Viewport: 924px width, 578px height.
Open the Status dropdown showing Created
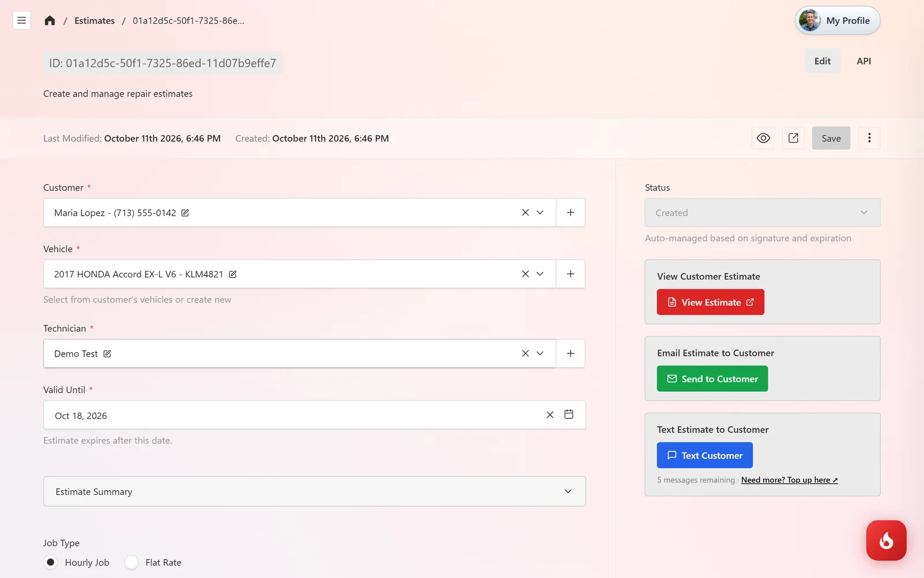pyautogui.click(x=762, y=213)
